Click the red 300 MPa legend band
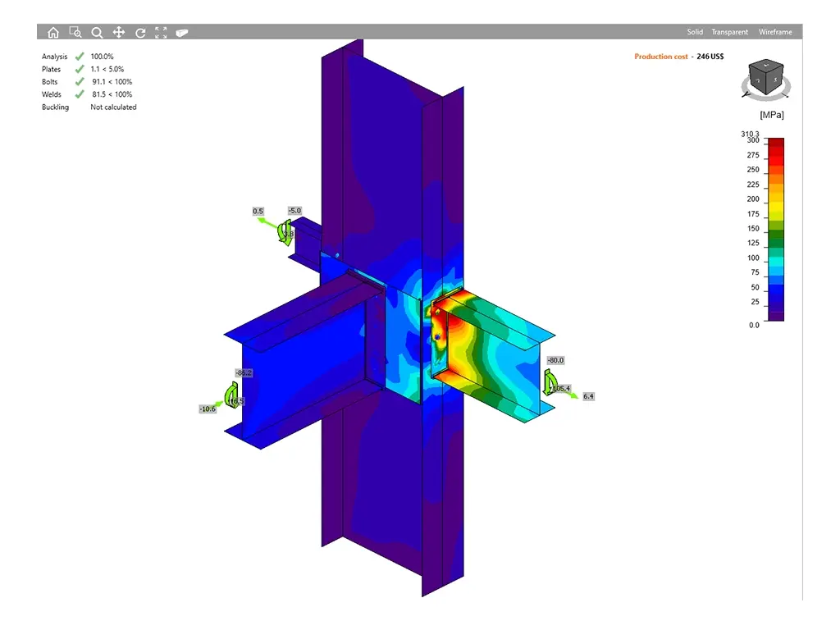This screenshot has height=630, width=840. [776, 143]
